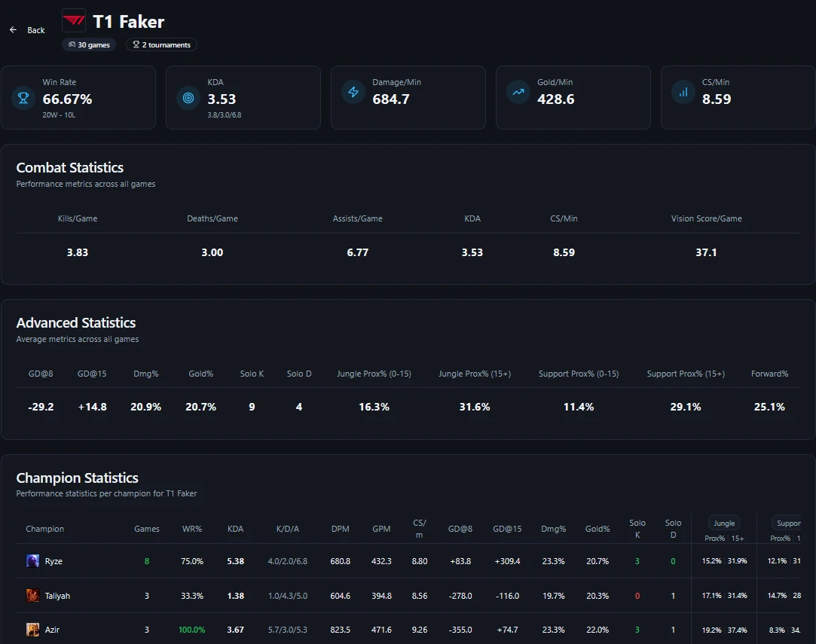Click Azir's 823.5 DPM cell
Screen dimensions: 816x644
pyautogui.click(x=341, y=630)
